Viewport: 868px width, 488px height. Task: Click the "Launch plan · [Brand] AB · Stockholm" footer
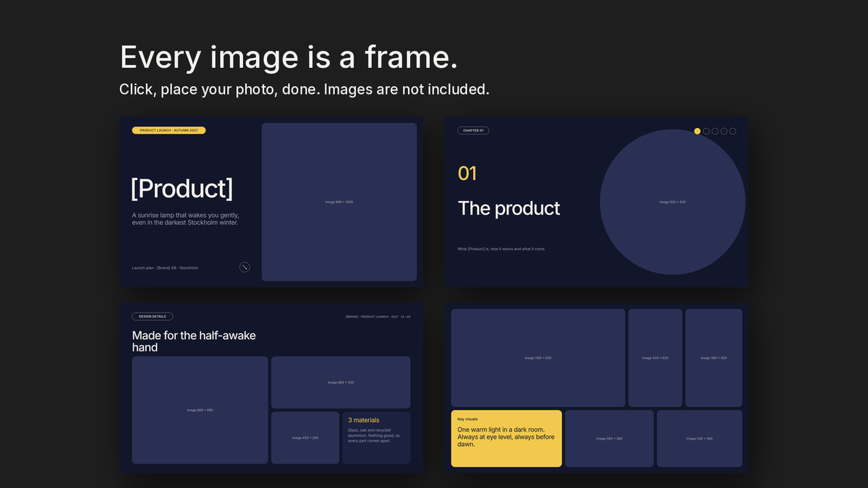click(x=165, y=267)
